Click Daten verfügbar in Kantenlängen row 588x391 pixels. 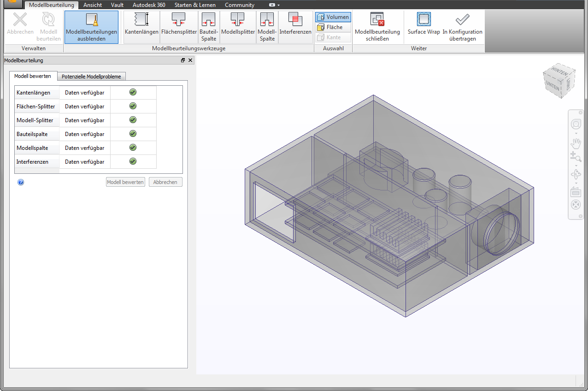click(x=84, y=93)
